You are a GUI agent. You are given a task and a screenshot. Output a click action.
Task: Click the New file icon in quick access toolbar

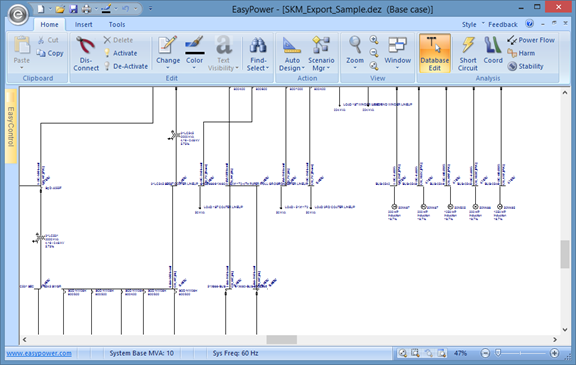point(41,9)
